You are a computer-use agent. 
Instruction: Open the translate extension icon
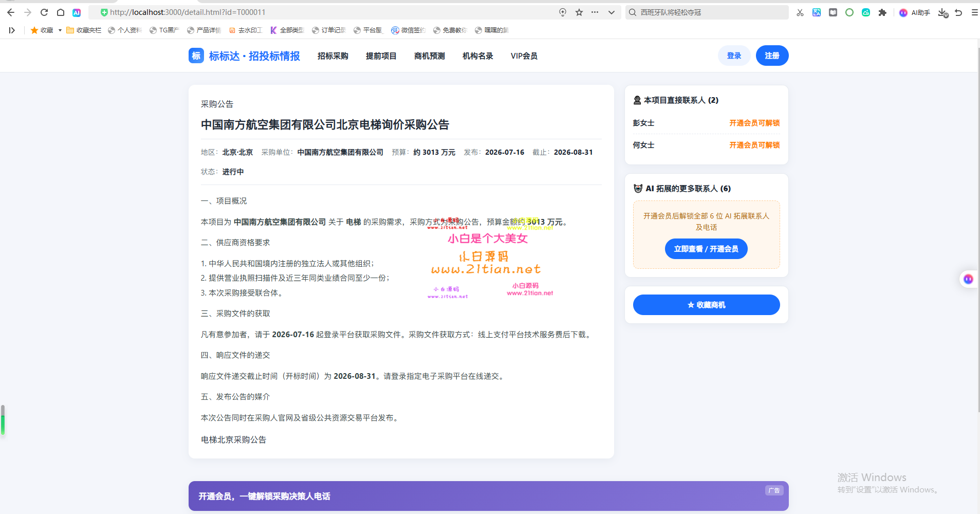click(x=817, y=12)
